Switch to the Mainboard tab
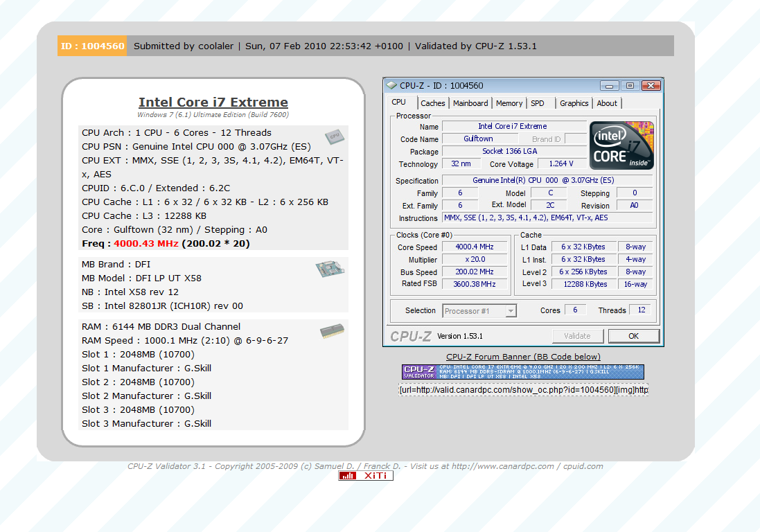 470,103
